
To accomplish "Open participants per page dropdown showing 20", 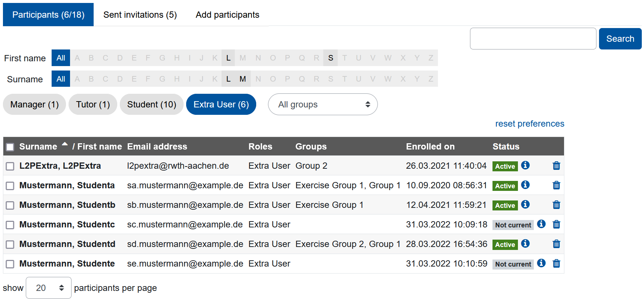I will click(49, 288).
